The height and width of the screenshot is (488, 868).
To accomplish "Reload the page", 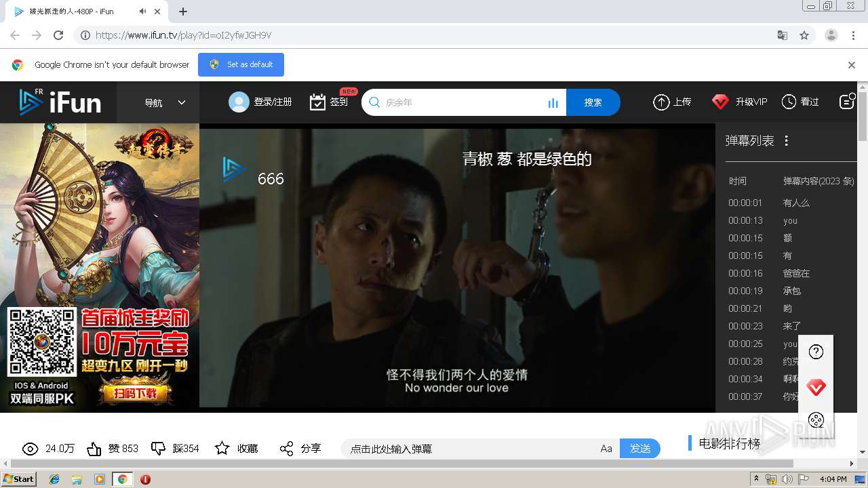I will (x=58, y=35).
